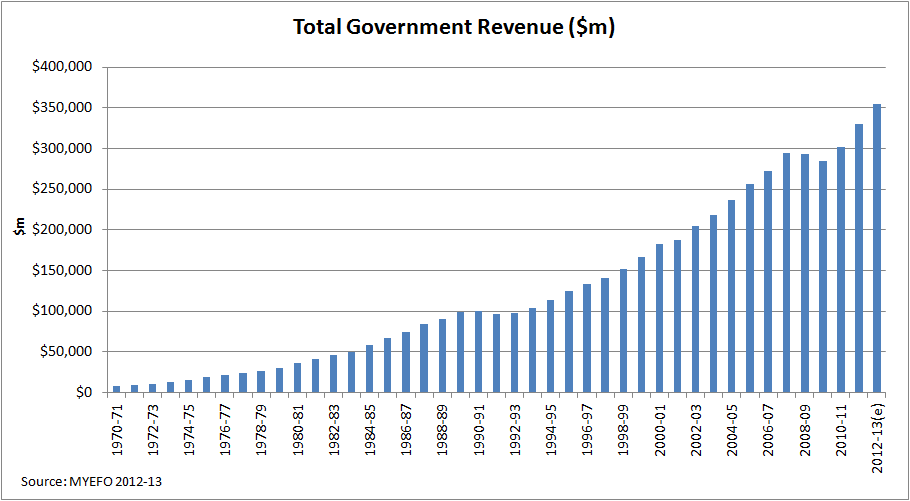Click the $50,000 axis label
The image size is (910, 501).
pyautogui.click(x=68, y=352)
